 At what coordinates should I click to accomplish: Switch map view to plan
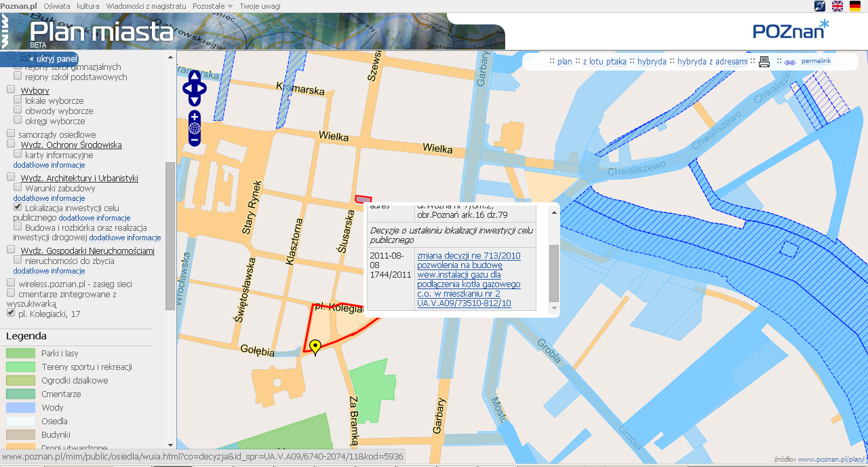(x=565, y=62)
